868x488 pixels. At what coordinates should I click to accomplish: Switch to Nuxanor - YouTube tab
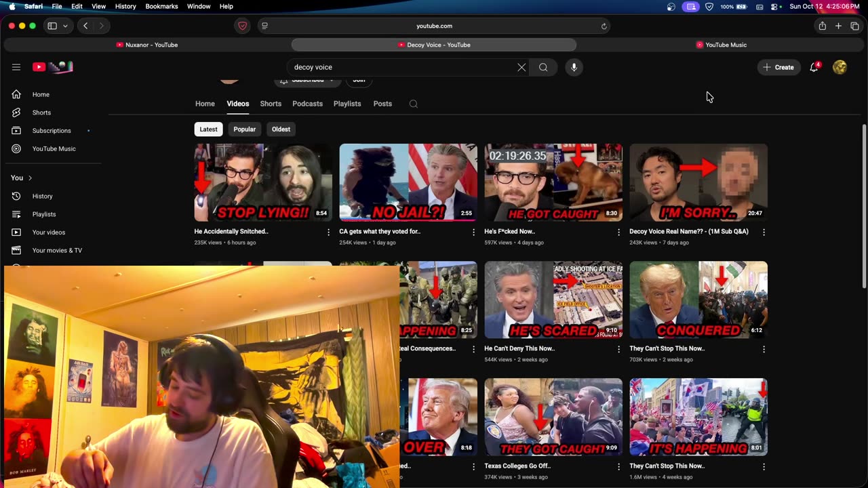147,45
